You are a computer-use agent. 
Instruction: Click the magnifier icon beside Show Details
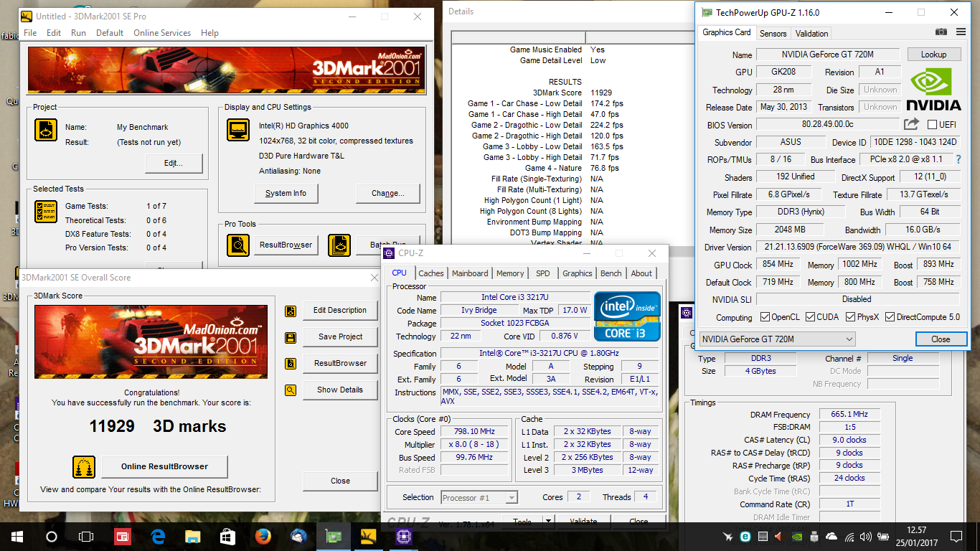[x=290, y=390]
